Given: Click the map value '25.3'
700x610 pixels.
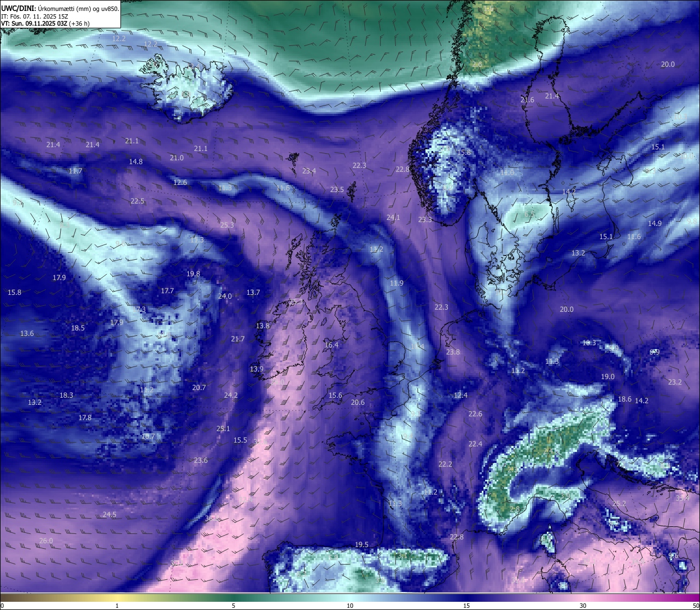Looking at the screenshot, I should pyautogui.click(x=227, y=225).
